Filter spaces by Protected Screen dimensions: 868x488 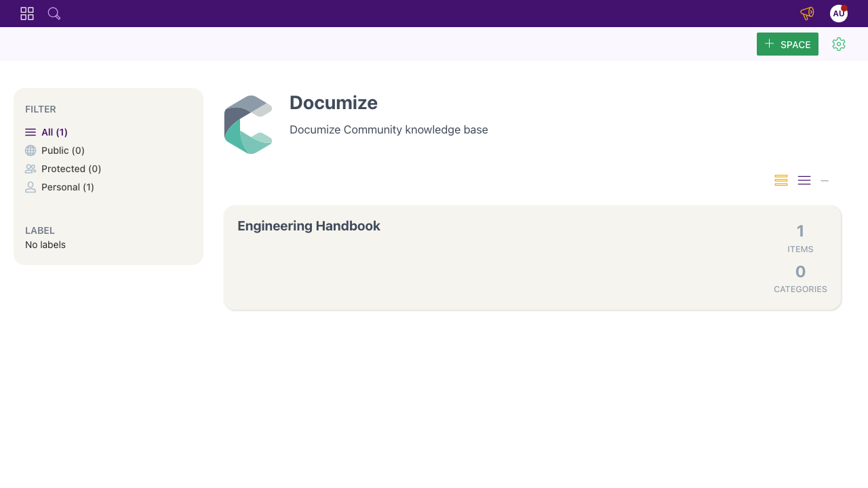[x=63, y=169]
